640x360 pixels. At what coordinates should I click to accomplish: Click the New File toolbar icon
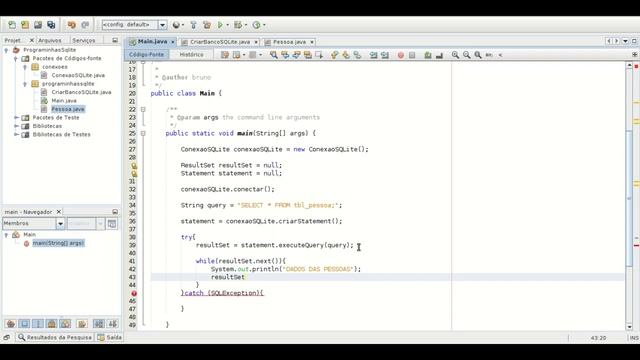[x=12, y=25]
